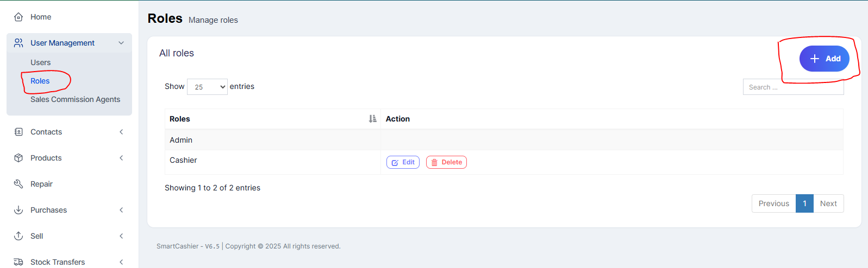The image size is (868, 268).
Task: Delete the Cashier role
Action: 446,162
